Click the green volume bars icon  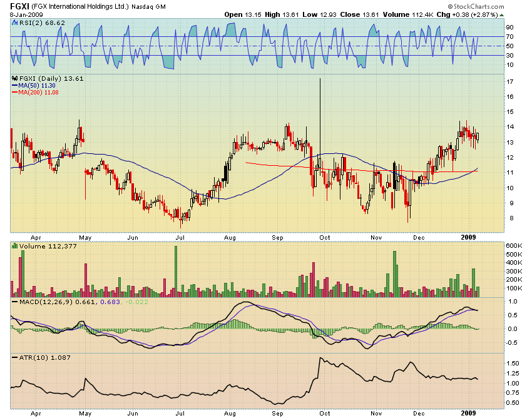15,246
